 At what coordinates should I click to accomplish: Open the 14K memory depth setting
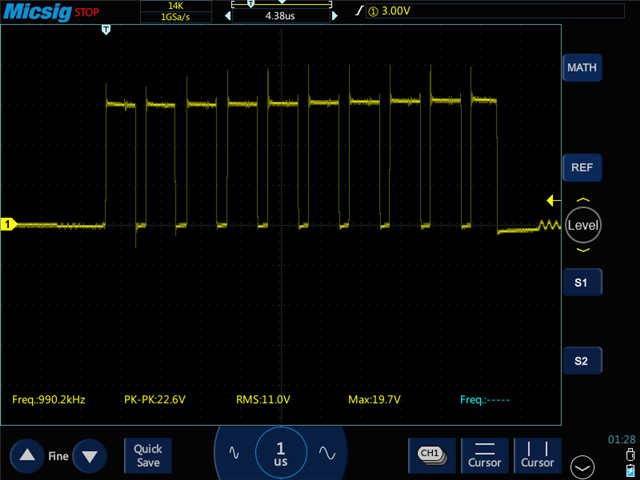click(x=176, y=6)
